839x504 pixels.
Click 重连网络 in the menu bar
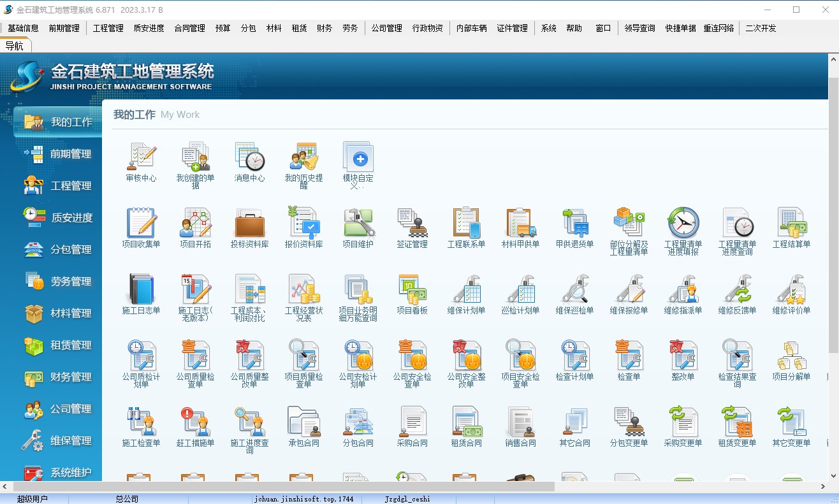click(x=719, y=28)
